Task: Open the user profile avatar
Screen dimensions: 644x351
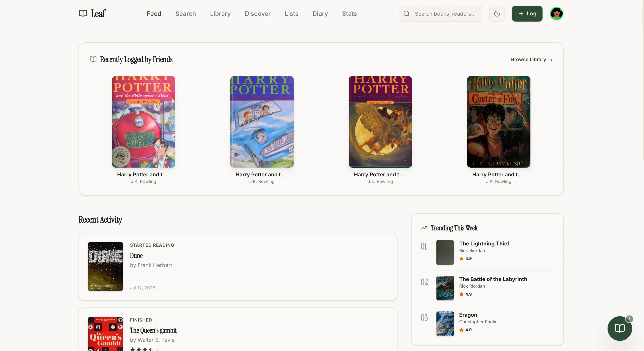Action: click(x=556, y=13)
